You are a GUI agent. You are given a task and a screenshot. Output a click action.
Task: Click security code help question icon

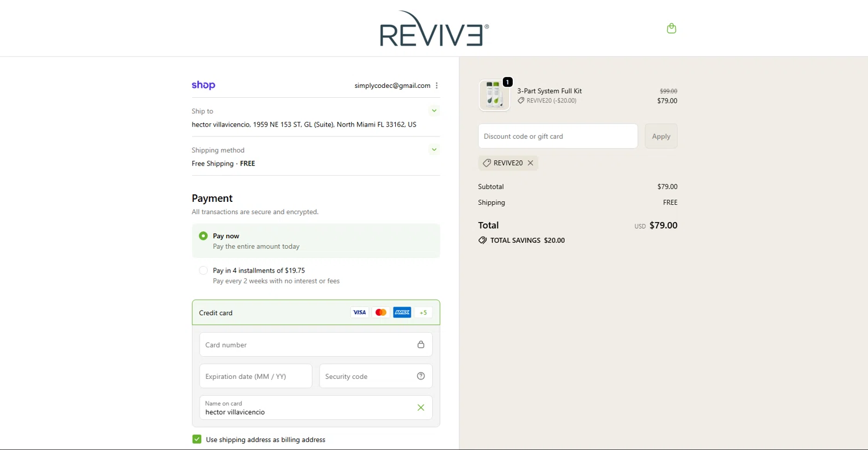pyautogui.click(x=421, y=376)
